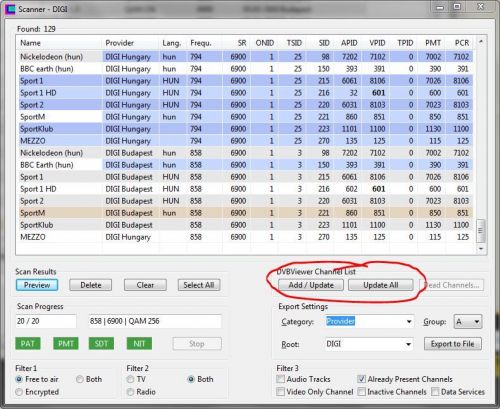Screen dimensions: 500x409
Task: Click Export to File button
Action: (x=453, y=344)
